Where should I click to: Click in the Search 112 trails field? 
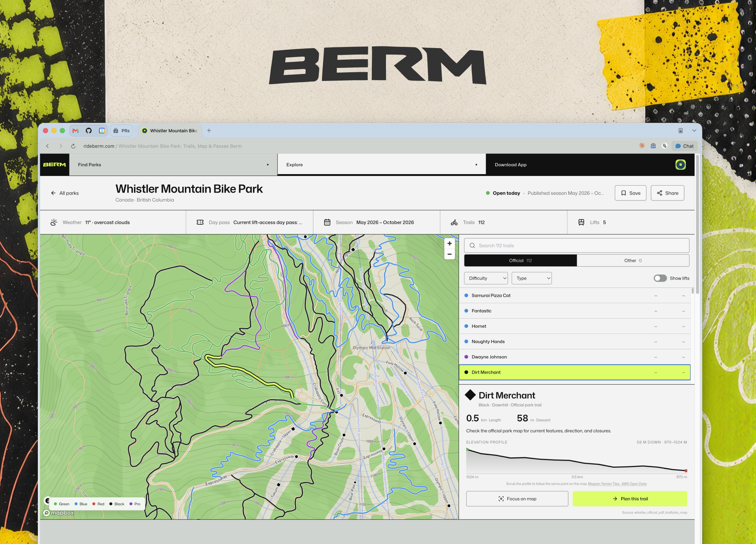click(577, 246)
